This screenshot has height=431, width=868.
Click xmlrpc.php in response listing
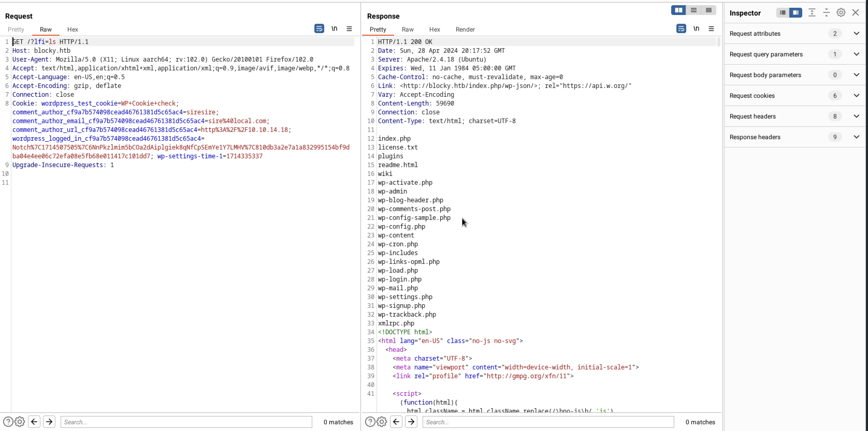(x=396, y=323)
